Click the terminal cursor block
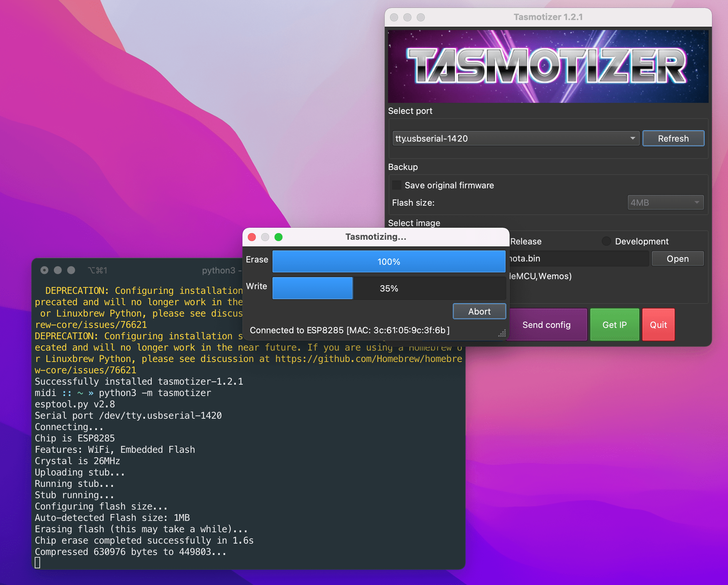The image size is (728, 585). point(37,563)
